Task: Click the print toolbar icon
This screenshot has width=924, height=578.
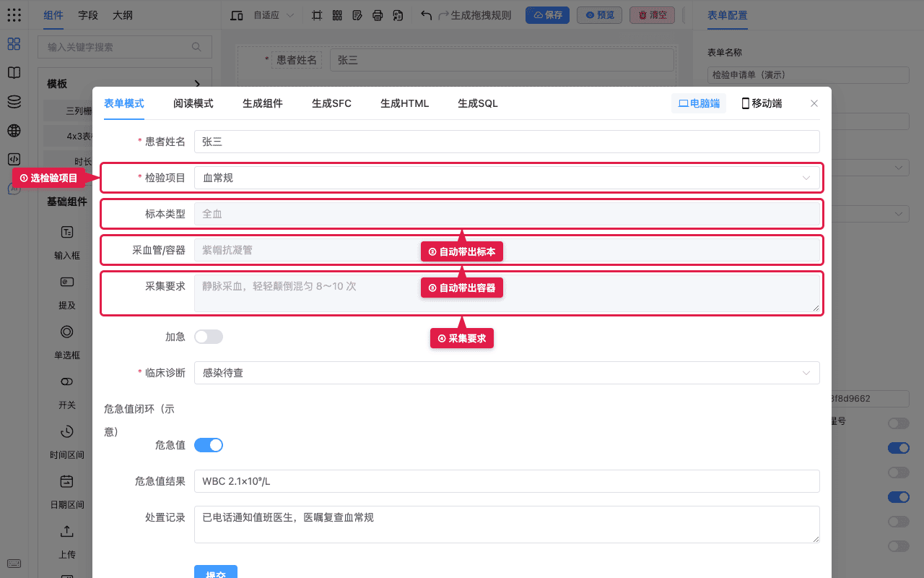Action: coord(378,15)
